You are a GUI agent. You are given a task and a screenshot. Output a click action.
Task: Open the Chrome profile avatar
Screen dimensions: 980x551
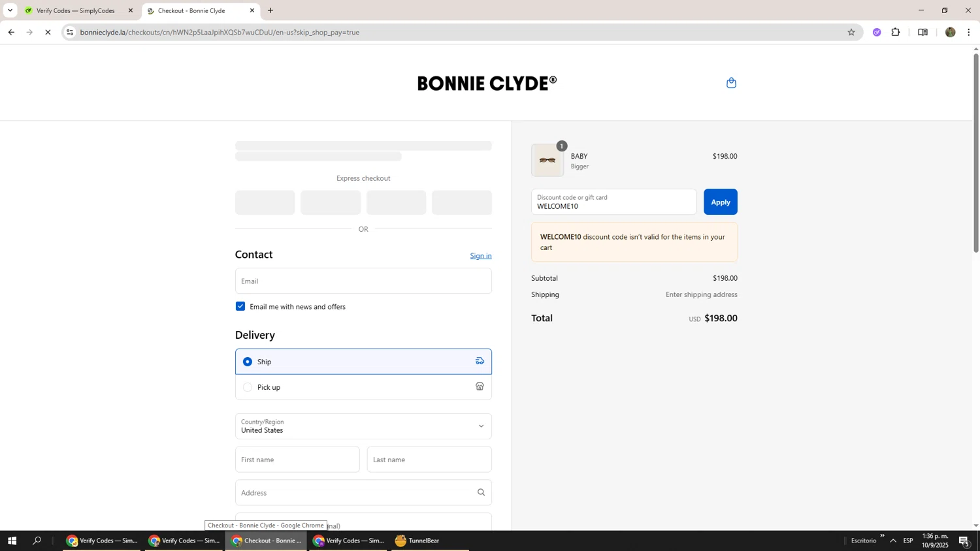tap(950, 32)
